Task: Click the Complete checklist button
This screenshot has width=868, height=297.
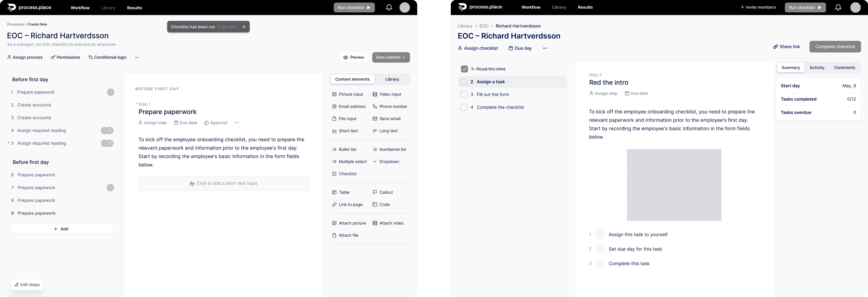Action: (x=835, y=47)
